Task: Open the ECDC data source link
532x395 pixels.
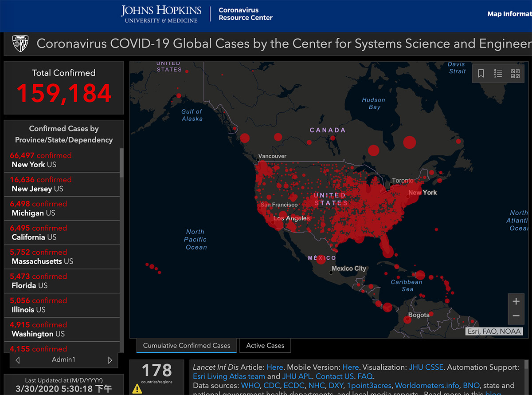Action: tap(294, 385)
